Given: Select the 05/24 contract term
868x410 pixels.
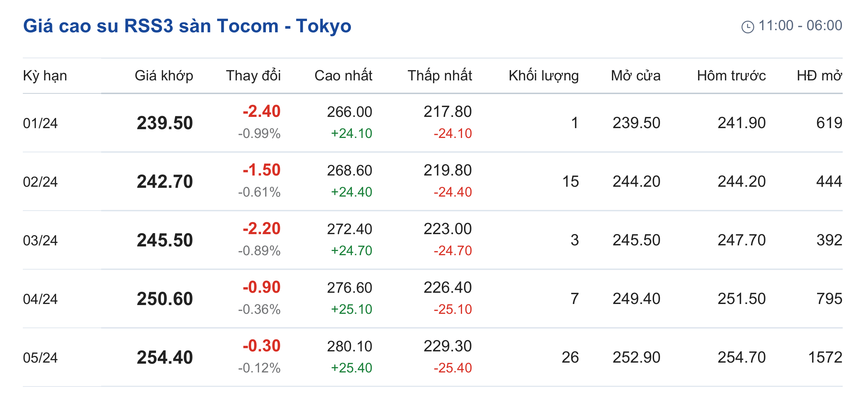Looking at the screenshot, I should click(40, 358).
